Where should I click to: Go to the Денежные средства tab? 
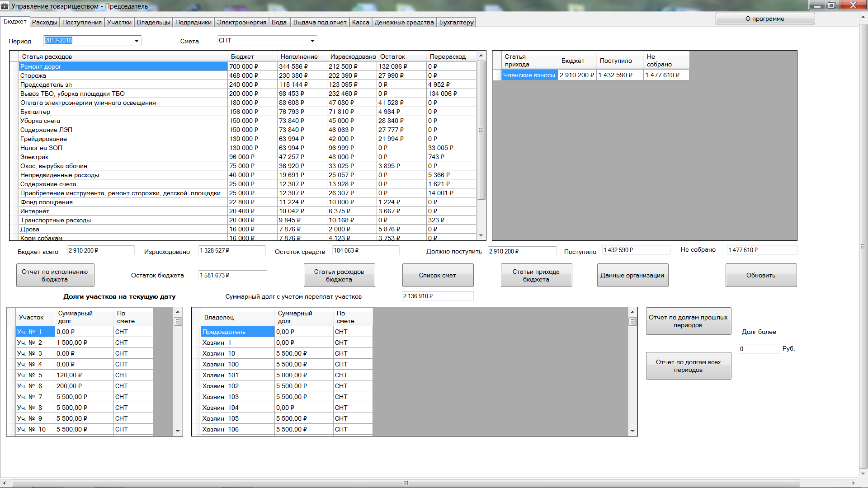coord(404,22)
